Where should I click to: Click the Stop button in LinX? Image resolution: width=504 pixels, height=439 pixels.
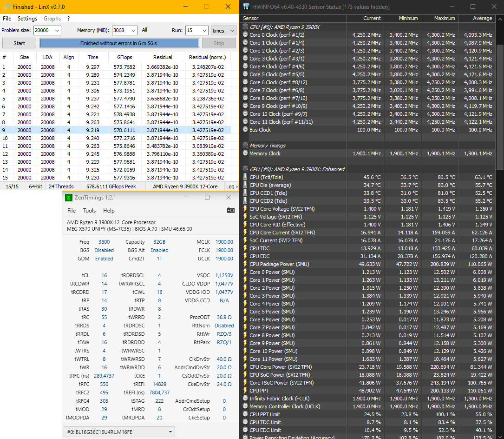(219, 43)
